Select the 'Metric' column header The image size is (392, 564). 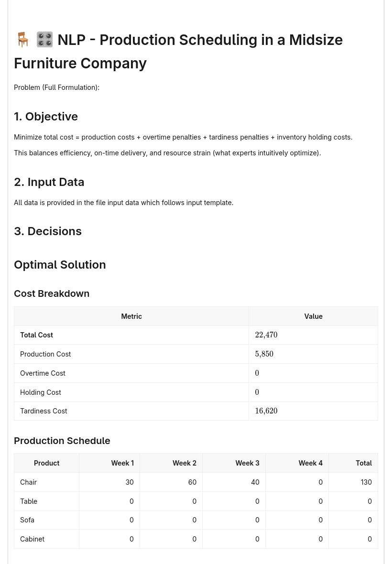pyautogui.click(x=131, y=316)
